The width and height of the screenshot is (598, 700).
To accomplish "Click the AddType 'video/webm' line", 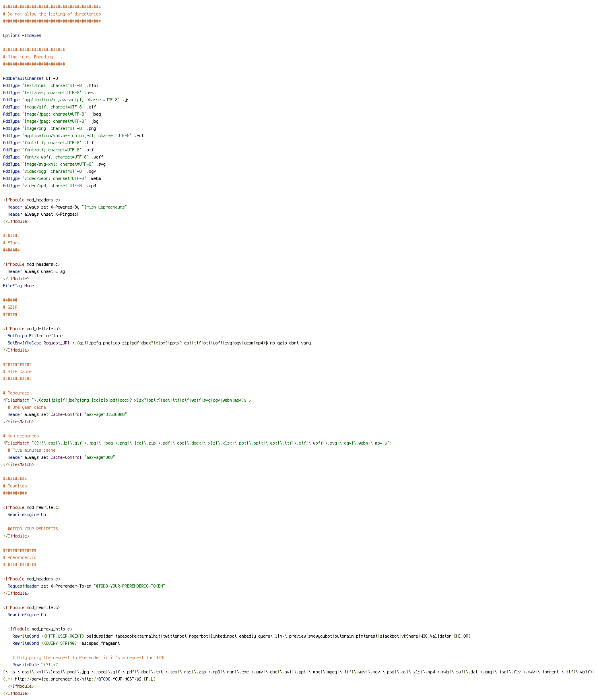I will [x=52, y=178].
